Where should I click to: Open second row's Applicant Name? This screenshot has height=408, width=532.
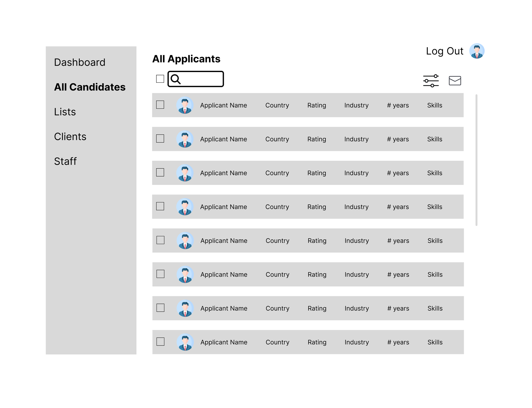tap(223, 139)
